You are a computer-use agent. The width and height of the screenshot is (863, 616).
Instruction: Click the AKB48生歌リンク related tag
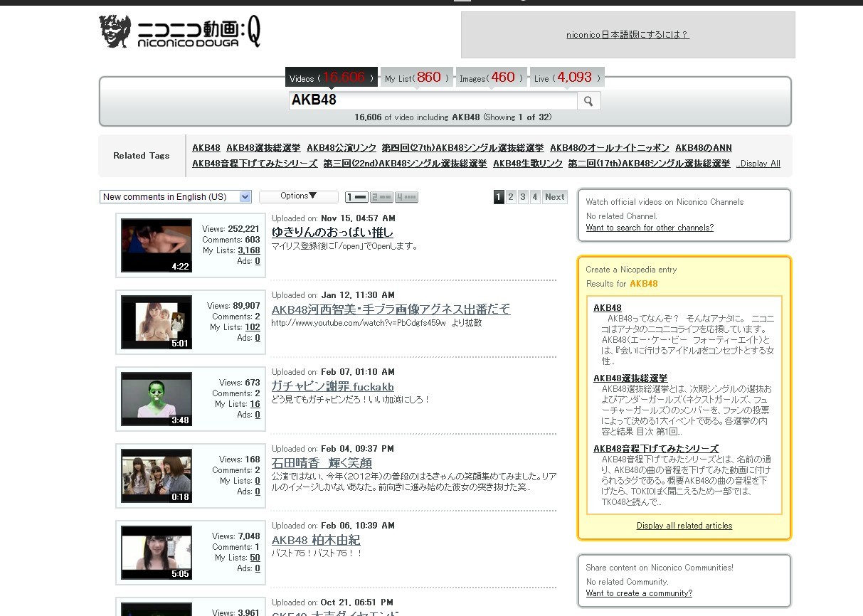[528, 164]
